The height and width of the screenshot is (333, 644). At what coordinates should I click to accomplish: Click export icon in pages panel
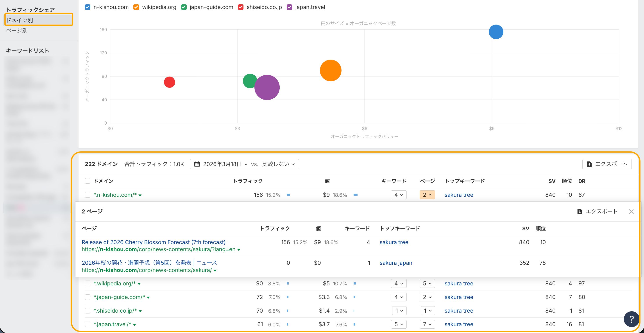[580, 211]
